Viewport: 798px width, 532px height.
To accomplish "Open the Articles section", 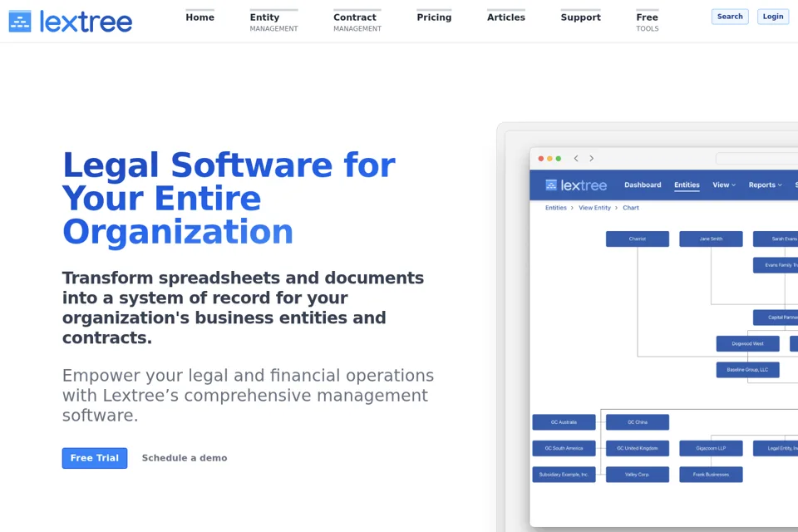I will (506, 17).
